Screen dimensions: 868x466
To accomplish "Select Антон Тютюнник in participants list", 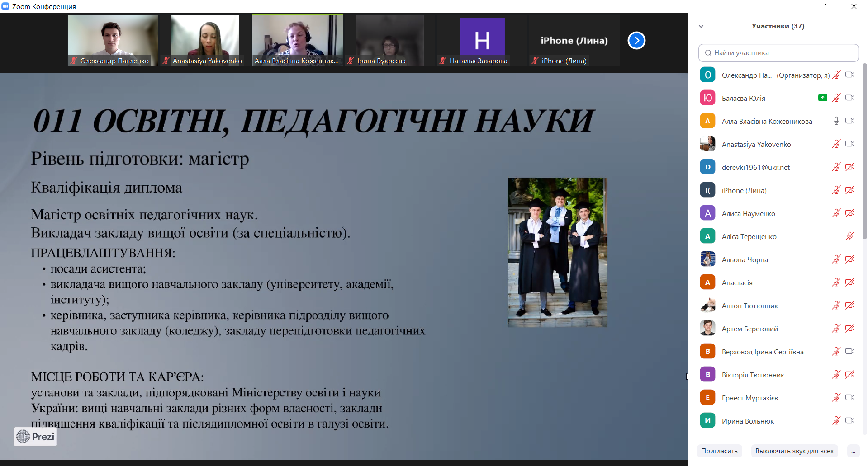I will (x=749, y=306).
